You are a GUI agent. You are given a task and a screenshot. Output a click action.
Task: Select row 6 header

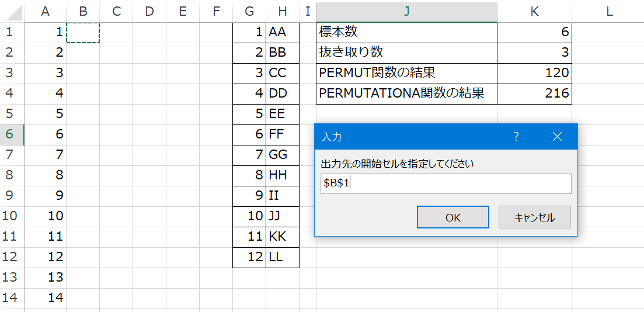(12, 134)
